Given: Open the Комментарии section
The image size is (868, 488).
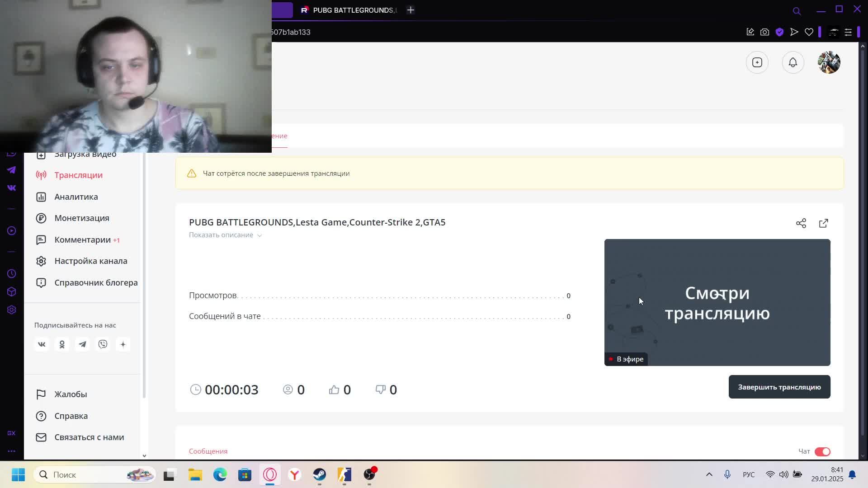Looking at the screenshot, I should click(82, 239).
